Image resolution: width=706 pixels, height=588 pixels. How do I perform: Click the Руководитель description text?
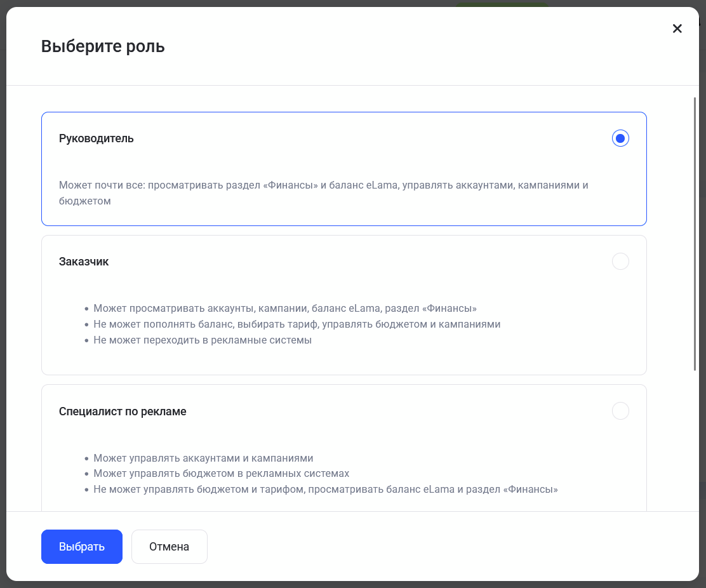[323, 192]
